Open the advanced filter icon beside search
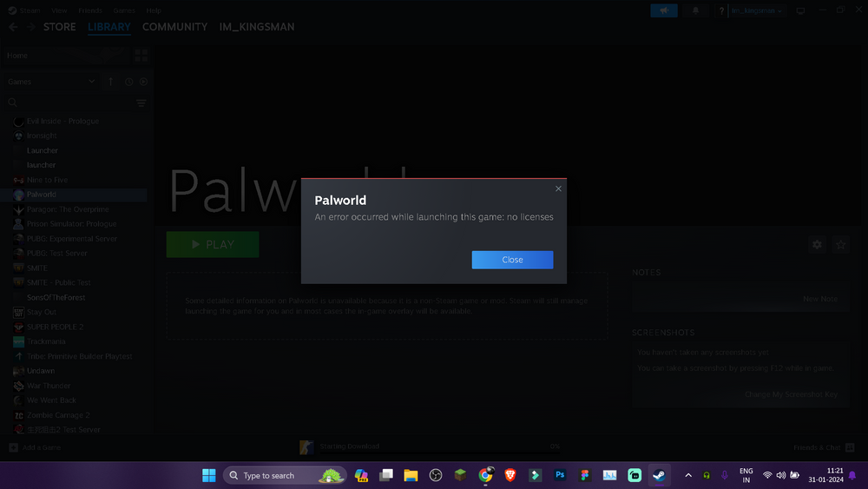Screen dimensions: 868x489 [141, 103]
